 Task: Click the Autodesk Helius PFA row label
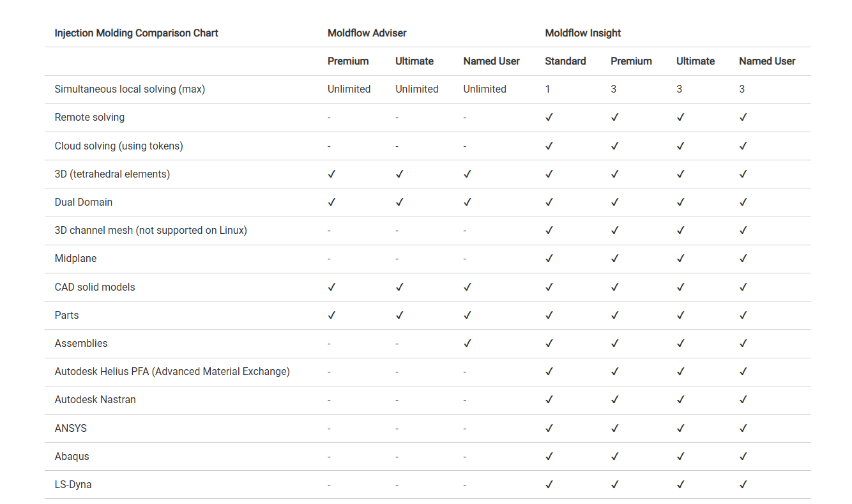pos(172,372)
